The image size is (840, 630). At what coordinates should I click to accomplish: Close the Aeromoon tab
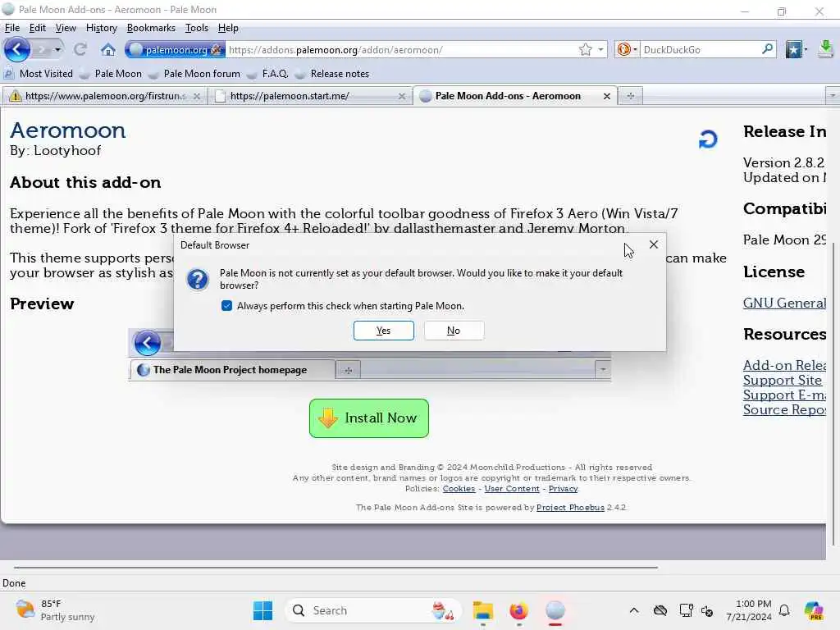tap(606, 97)
